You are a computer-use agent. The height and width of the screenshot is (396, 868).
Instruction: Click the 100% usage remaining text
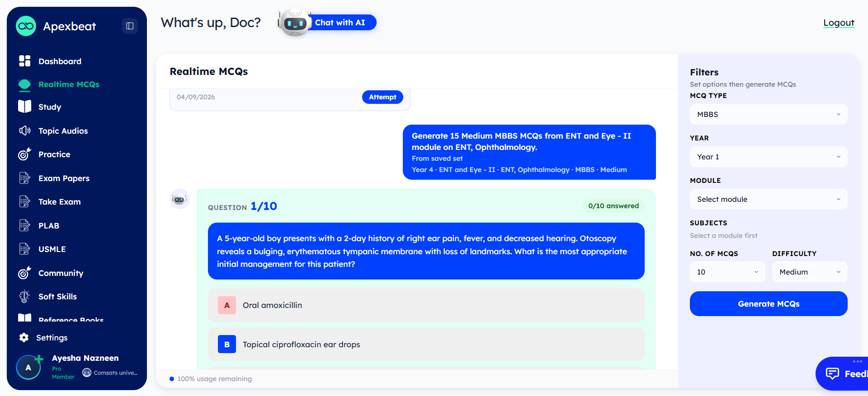coord(214,379)
